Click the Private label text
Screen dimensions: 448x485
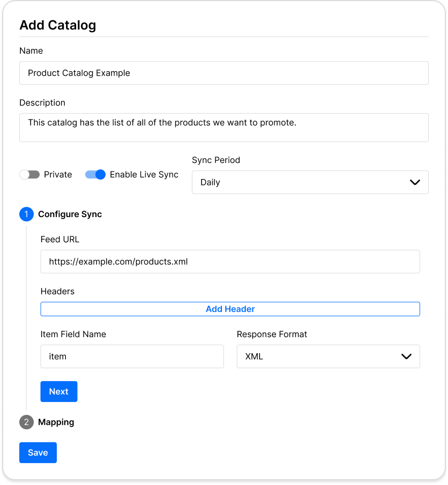click(x=58, y=175)
